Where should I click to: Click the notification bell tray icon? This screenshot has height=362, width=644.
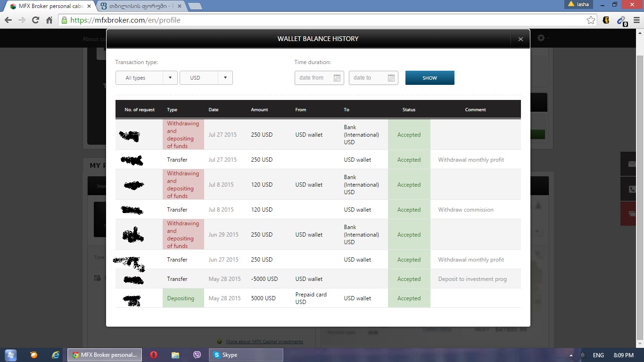pyautogui.click(x=582, y=355)
